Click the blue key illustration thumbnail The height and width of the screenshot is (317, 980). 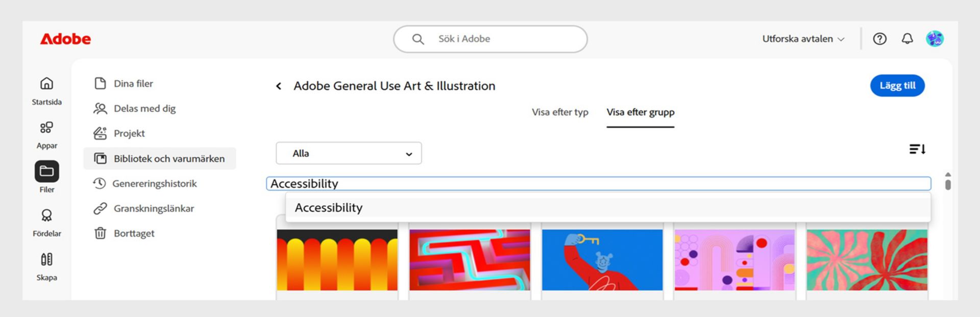pos(602,259)
